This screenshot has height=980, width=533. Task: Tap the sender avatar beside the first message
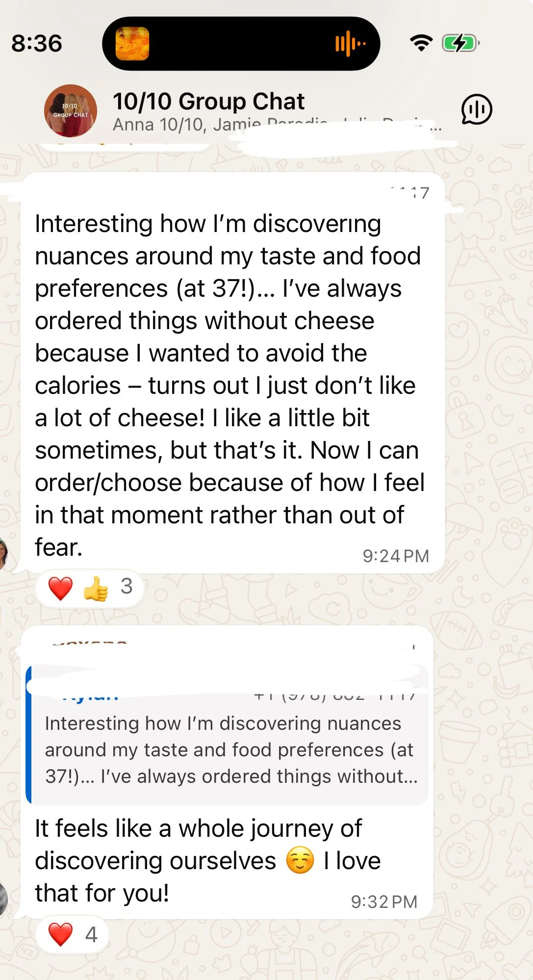pyautogui.click(x=3, y=554)
